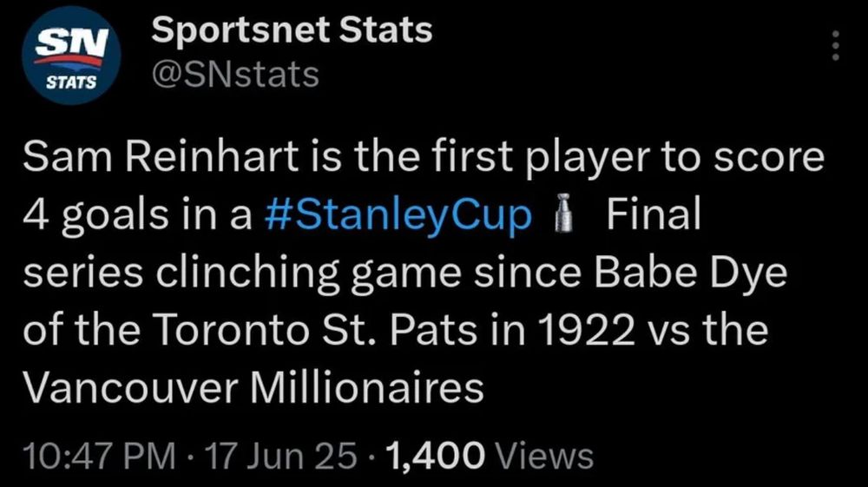Click the 10:47 PM timestamp
868x487 pixels.
99,456
